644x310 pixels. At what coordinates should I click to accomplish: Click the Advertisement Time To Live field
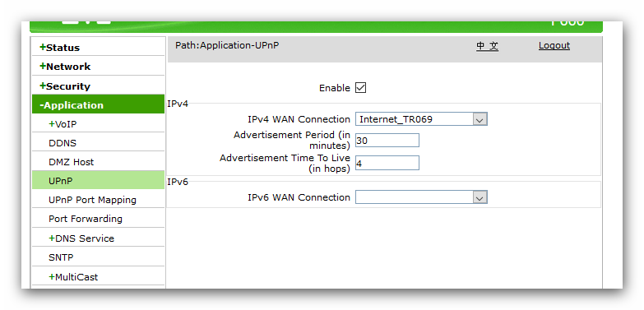(x=387, y=163)
